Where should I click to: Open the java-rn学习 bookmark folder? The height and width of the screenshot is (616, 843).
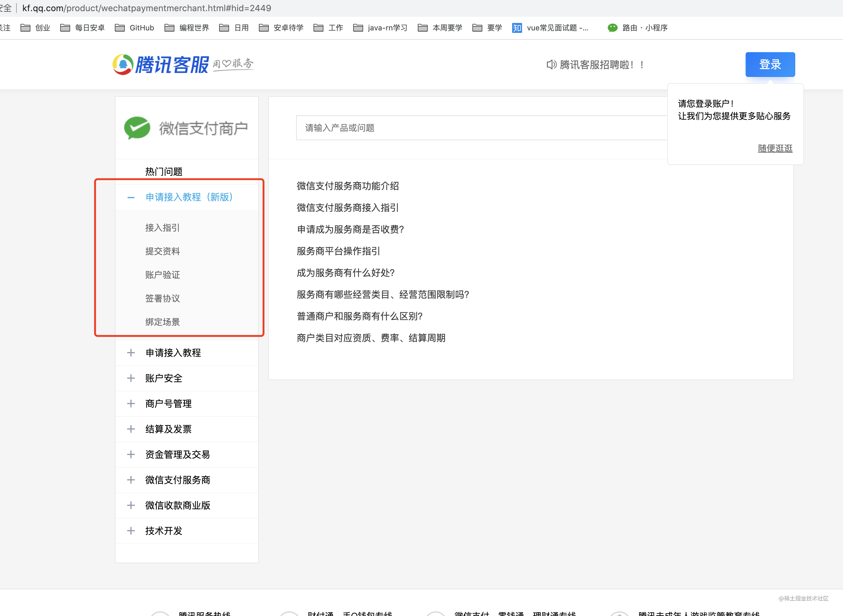(x=380, y=28)
